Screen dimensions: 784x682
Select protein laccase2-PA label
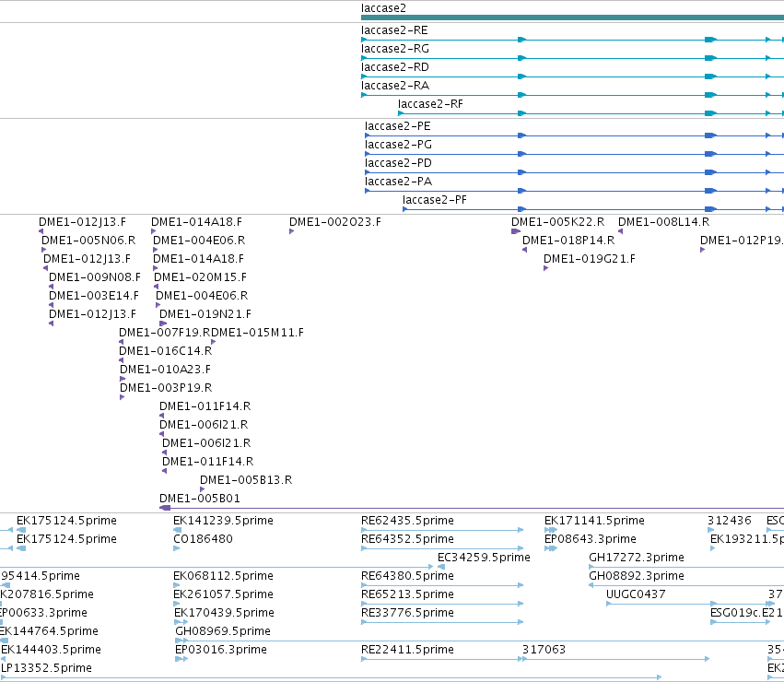click(x=399, y=182)
